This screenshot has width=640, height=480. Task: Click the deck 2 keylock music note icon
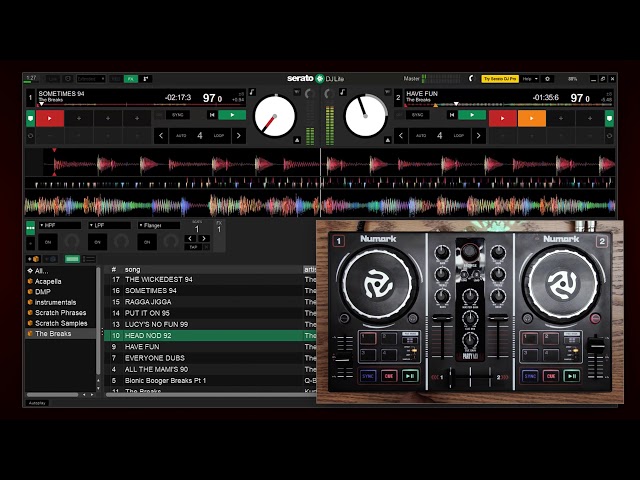[x=342, y=92]
